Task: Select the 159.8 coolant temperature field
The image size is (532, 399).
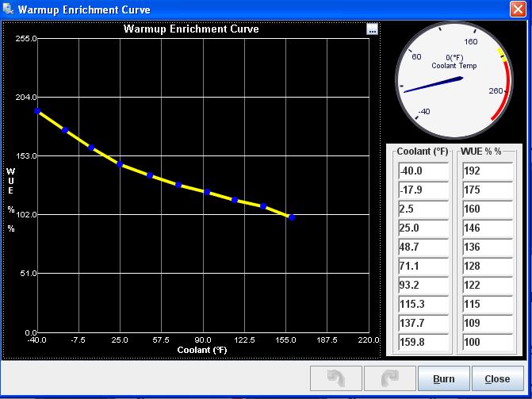Action: tap(423, 343)
